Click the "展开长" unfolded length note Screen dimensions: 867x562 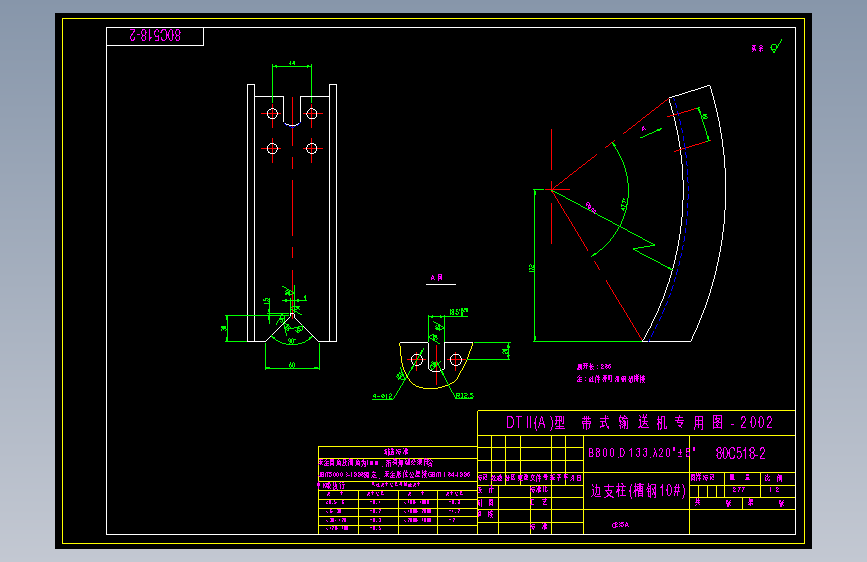(594, 366)
